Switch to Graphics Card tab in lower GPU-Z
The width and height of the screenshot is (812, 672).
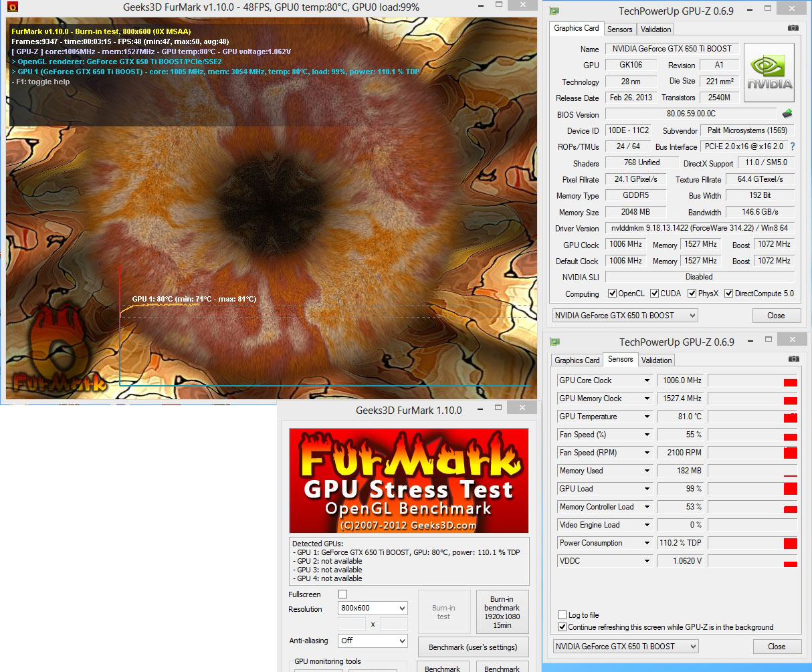pyautogui.click(x=577, y=360)
